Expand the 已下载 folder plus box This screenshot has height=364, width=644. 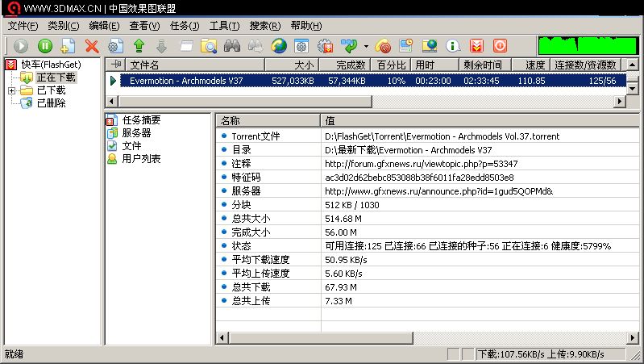[11, 90]
